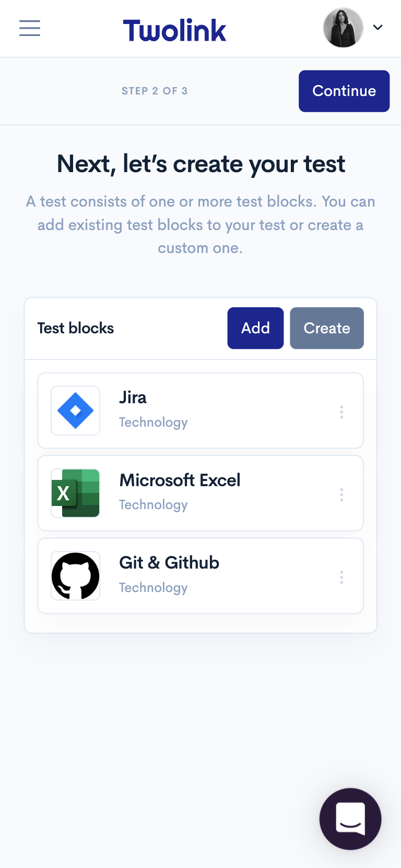
Task: Click the Create test block button
Action: point(327,328)
